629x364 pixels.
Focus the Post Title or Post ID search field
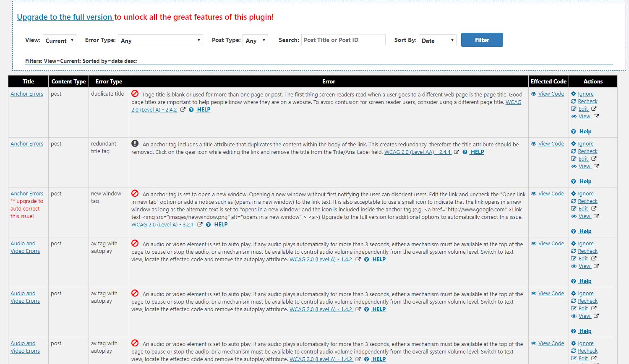[343, 40]
